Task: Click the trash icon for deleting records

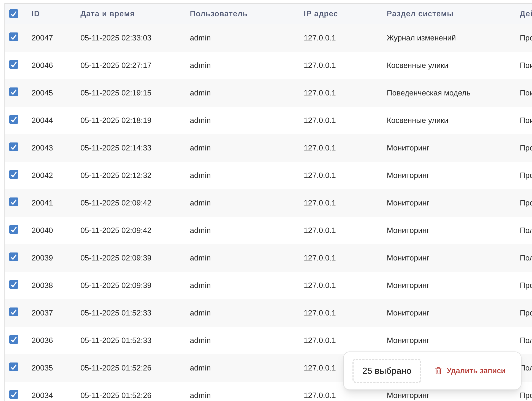Action: (x=438, y=371)
